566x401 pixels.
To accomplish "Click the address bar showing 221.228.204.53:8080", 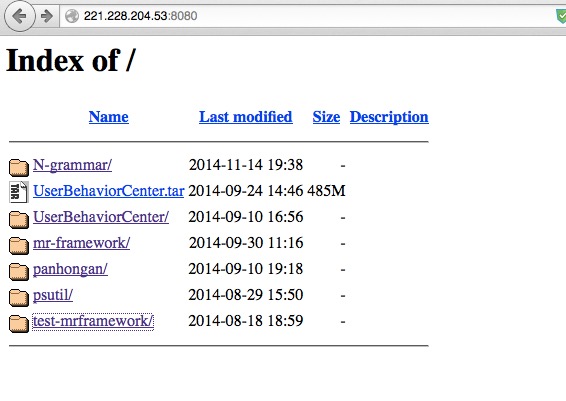I will [307, 16].
